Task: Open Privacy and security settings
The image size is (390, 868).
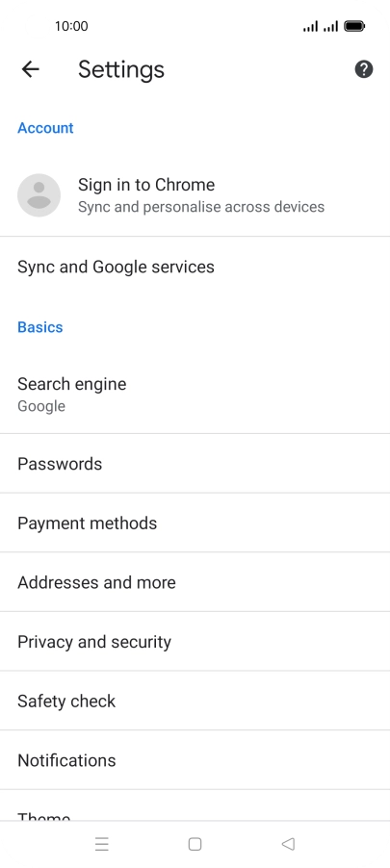Action: pyautogui.click(x=195, y=641)
